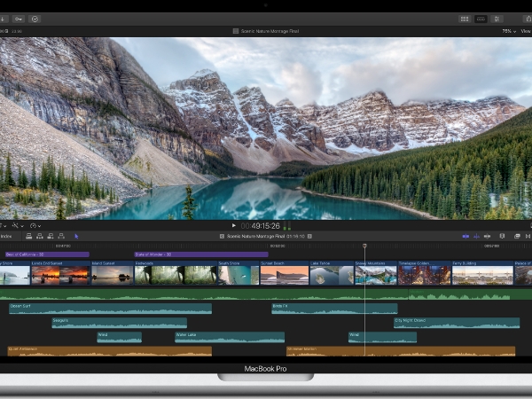
Task: Select the Lake Tahoe clip
Action: pos(332,273)
